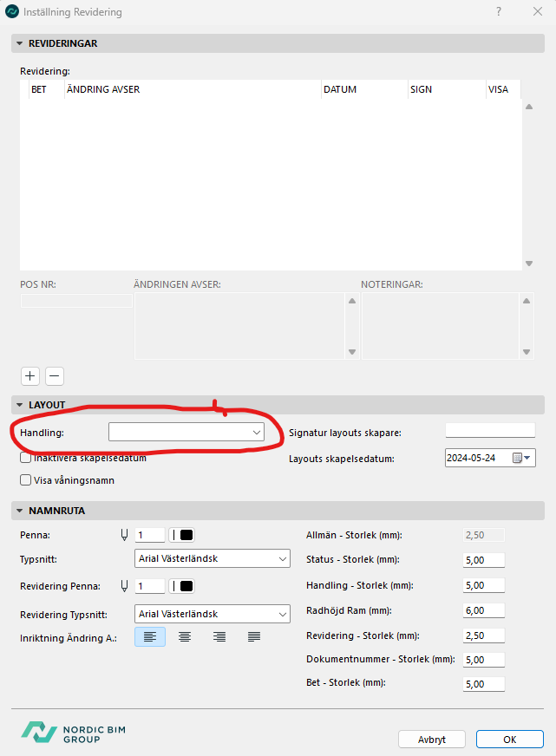The width and height of the screenshot is (556, 756).
Task: Select justify alignment icon
Action: [x=254, y=637]
